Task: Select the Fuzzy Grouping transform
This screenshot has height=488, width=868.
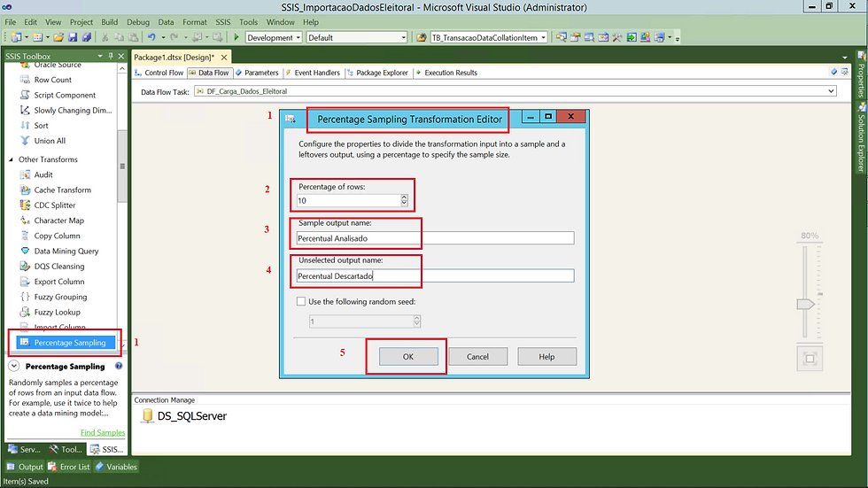Action: tap(60, 297)
